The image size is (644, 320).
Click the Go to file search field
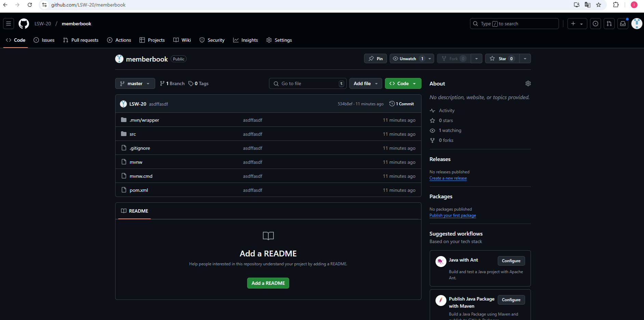pyautogui.click(x=308, y=83)
